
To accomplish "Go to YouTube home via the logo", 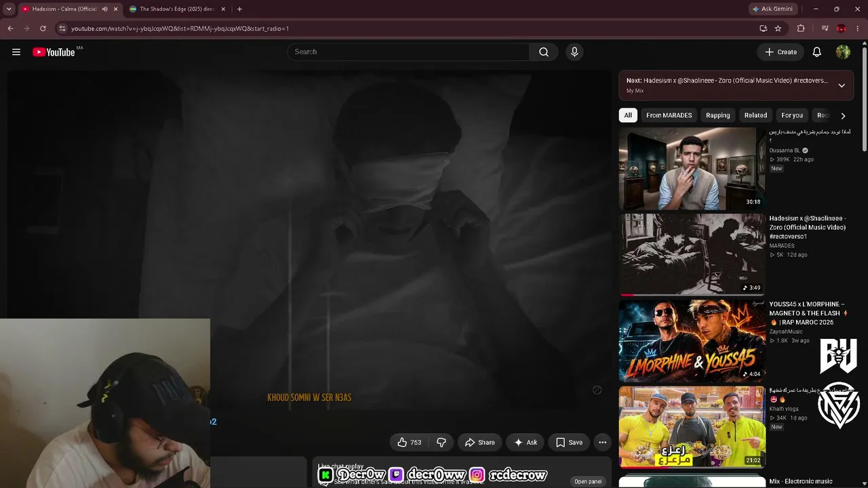I will pyautogui.click(x=54, y=52).
